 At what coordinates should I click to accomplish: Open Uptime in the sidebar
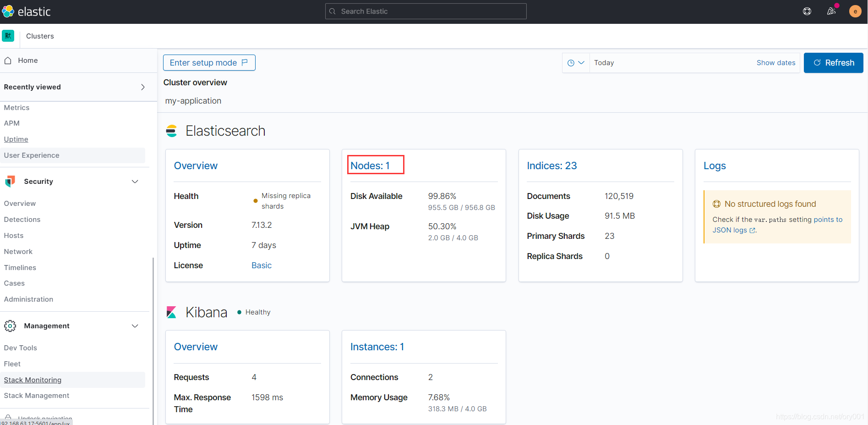16,139
